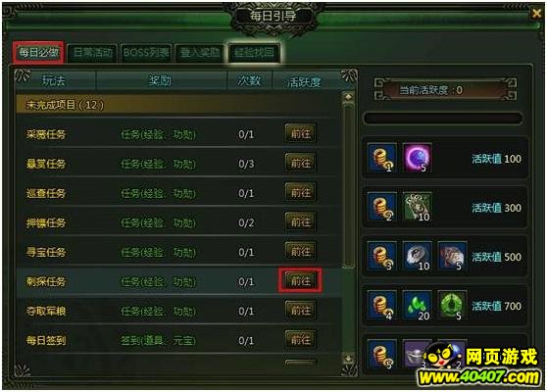The width and height of the screenshot is (547, 392).
Task: Collapse the 未完成项目 (12) section header
Action: 178,105
